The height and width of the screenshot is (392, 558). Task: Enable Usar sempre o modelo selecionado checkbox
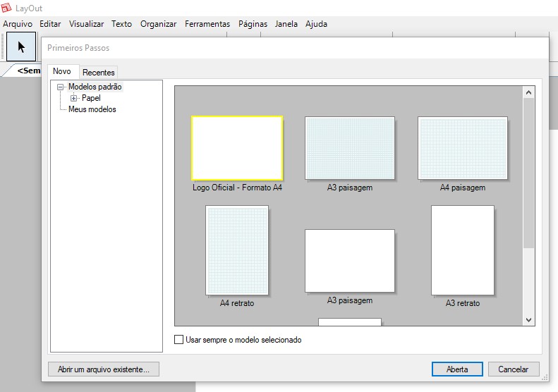click(x=178, y=339)
